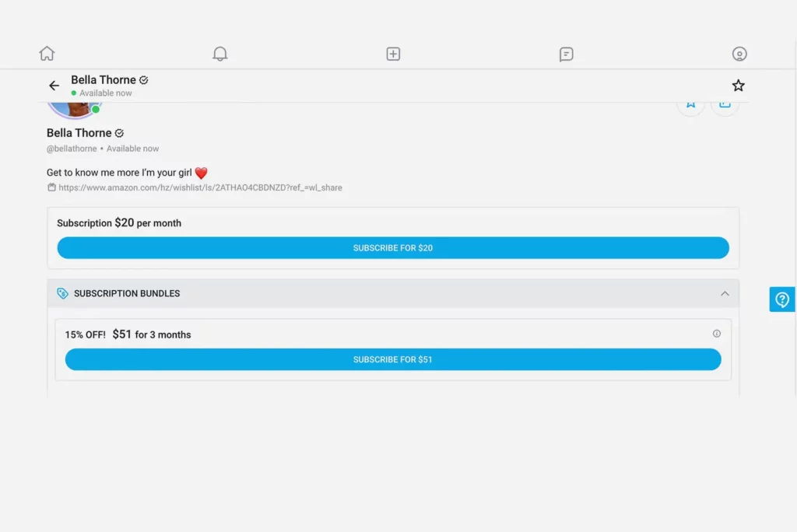
Task: Click the Bella Thorne profile name heading
Action: pos(79,133)
